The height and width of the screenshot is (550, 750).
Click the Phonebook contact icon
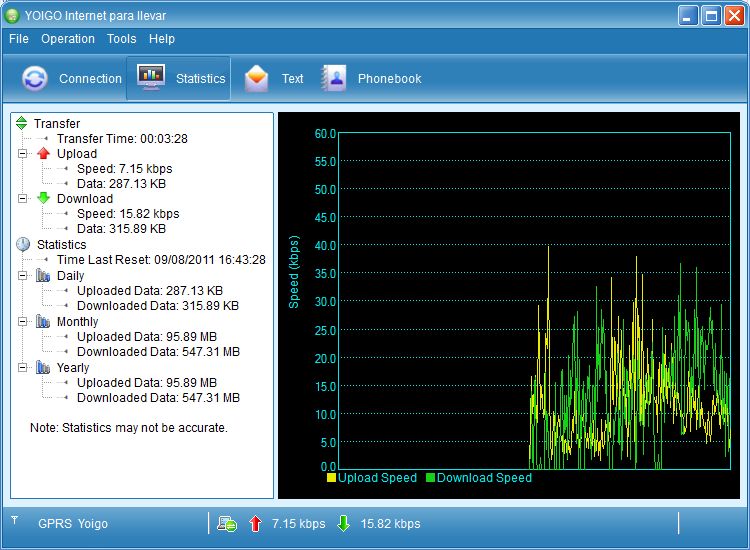click(333, 78)
